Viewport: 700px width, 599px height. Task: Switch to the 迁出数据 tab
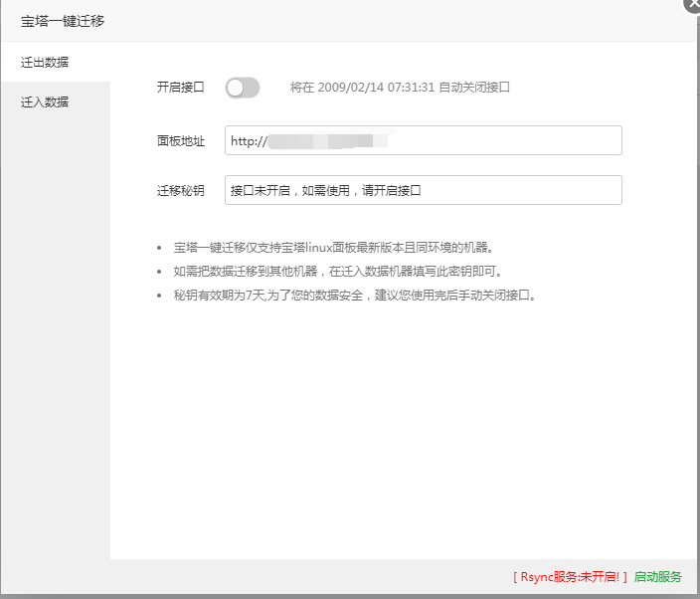(x=56, y=62)
